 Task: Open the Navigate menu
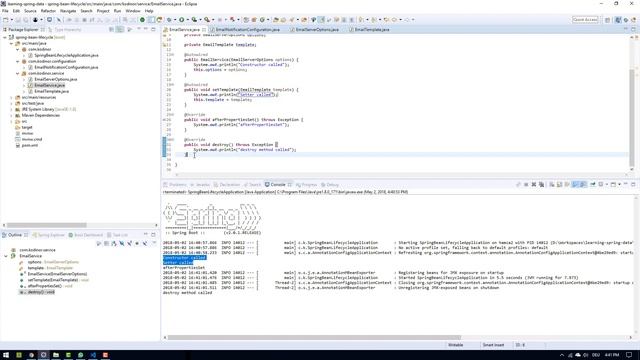68,11
